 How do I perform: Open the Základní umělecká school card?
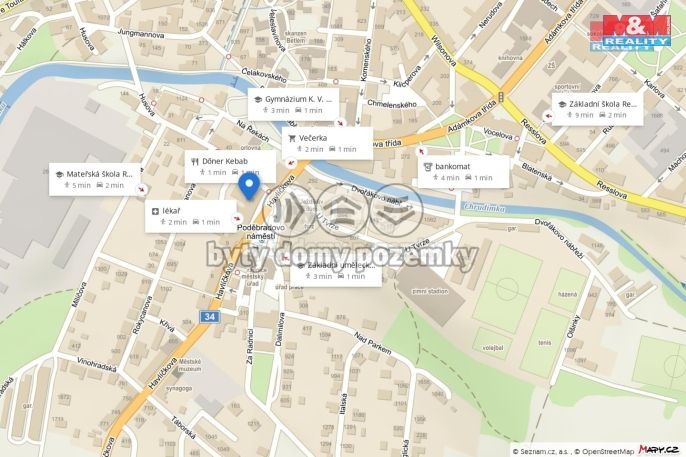pos(336,271)
